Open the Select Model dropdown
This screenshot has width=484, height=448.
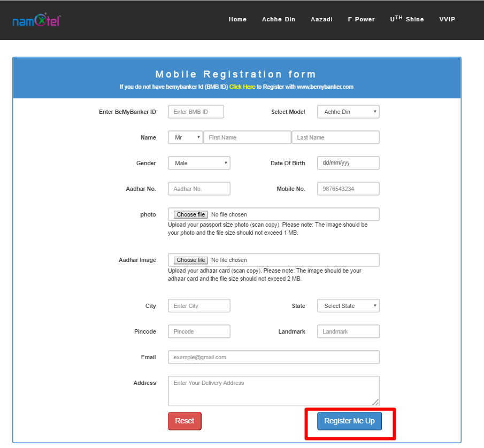[348, 111]
